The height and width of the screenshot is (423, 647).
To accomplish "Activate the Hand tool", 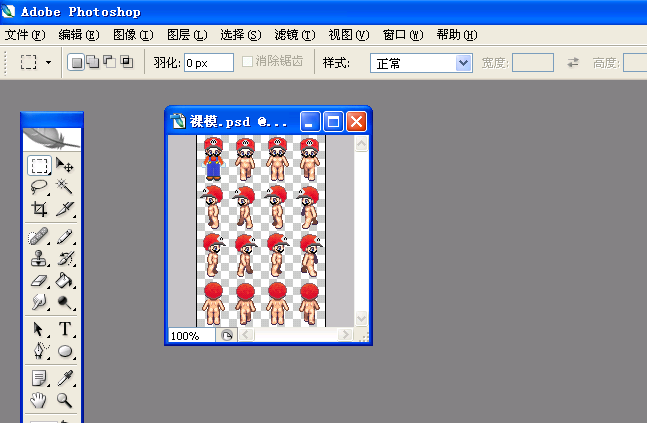I will pos(39,400).
